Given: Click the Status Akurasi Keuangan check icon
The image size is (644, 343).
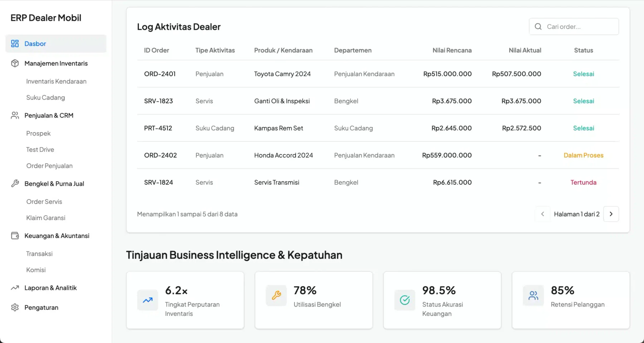Looking at the screenshot, I should tap(405, 300).
